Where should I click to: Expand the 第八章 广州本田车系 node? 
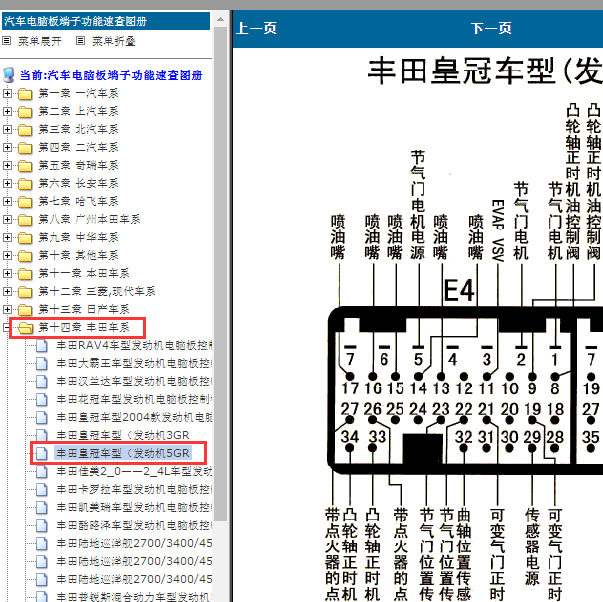pyautogui.click(x=7, y=219)
